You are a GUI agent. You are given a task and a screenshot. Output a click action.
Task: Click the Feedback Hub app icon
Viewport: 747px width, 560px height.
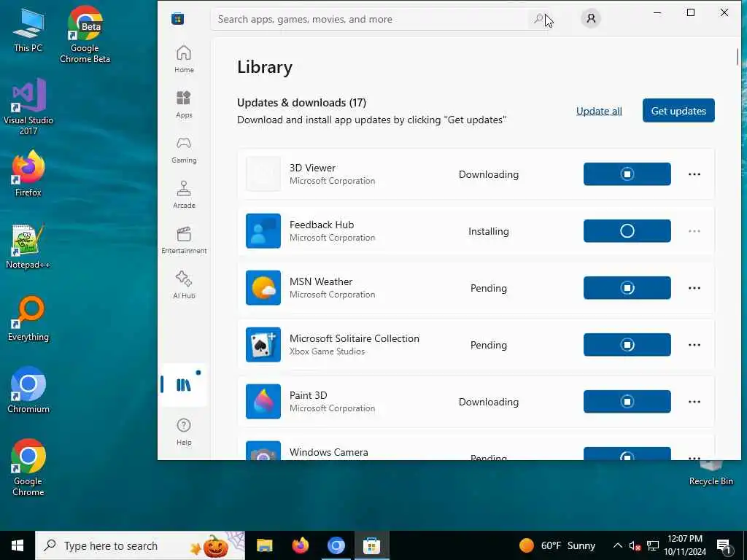point(263,231)
